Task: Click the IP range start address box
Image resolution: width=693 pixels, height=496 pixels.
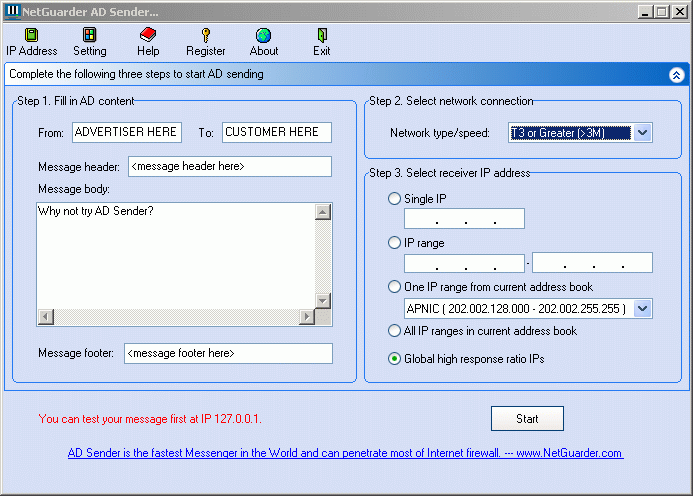Action: point(465,263)
